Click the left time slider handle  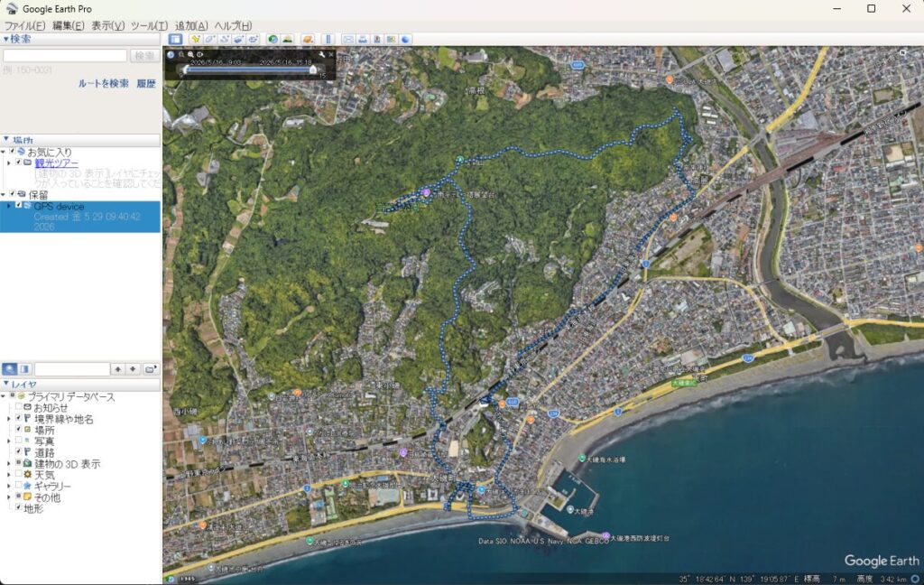pyautogui.click(x=186, y=70)
